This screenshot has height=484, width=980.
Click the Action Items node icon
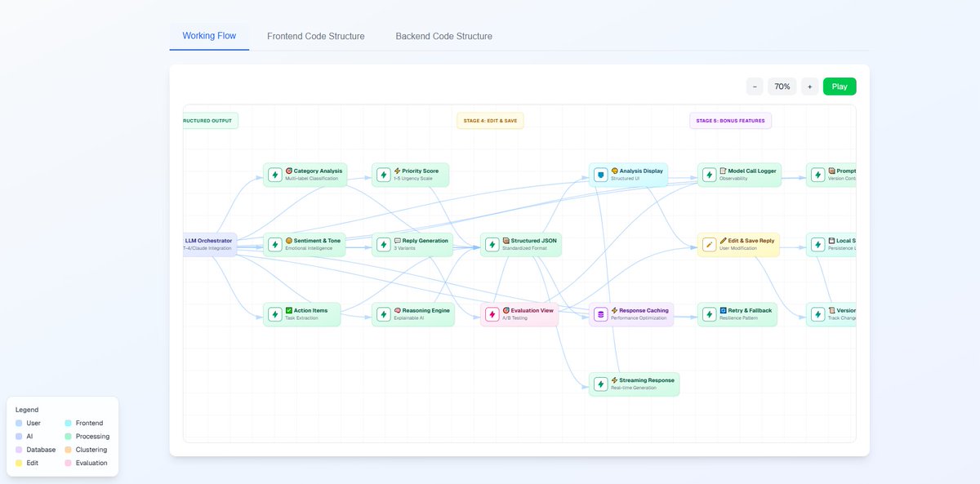(x=274, y=314)
